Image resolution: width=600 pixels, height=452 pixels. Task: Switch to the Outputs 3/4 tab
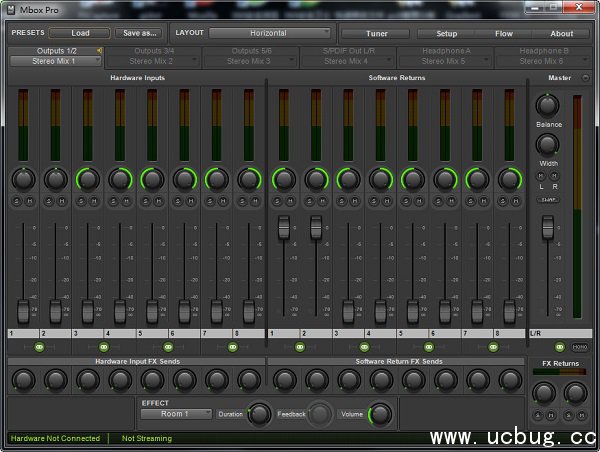pos(153,51)
